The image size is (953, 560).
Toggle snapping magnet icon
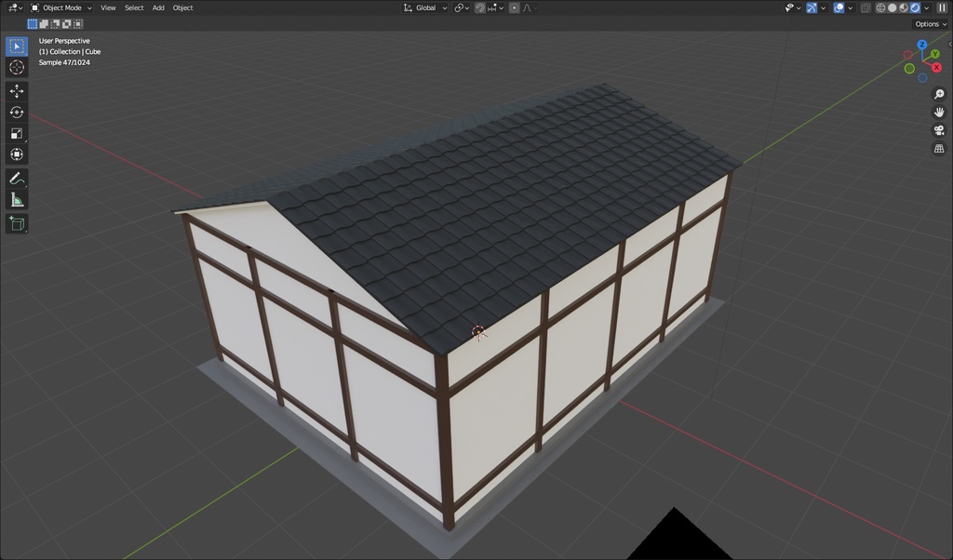click(x=479, y=7)
